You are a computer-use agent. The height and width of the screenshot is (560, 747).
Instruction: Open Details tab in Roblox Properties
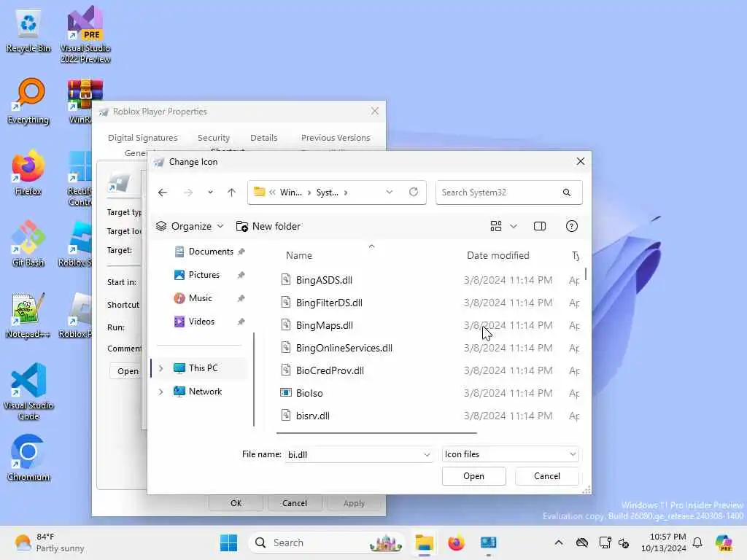click(263, 138)
